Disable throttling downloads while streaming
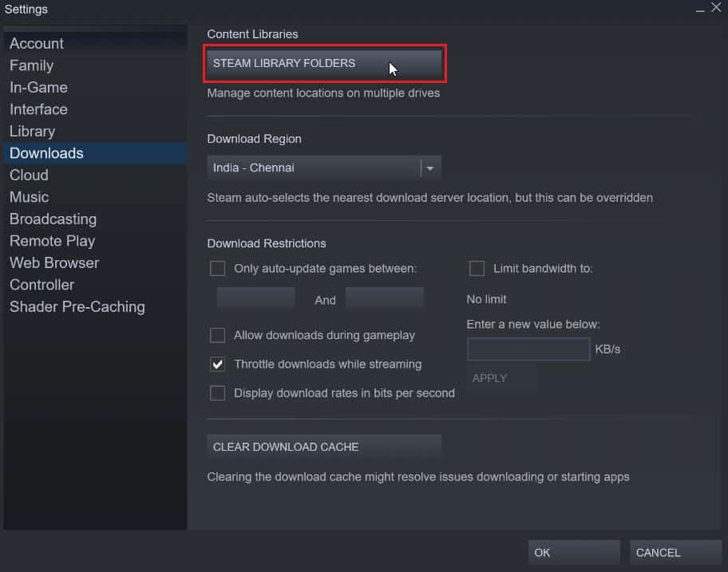 tap(217, 365)
